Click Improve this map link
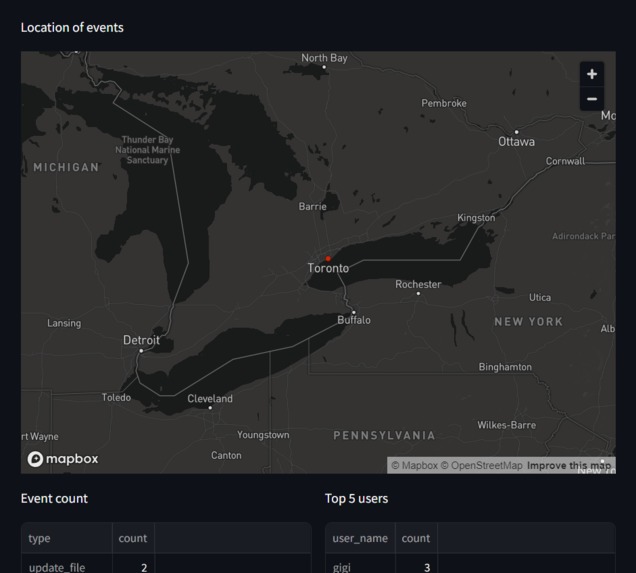This screenshot has height=573, width=636. (569, 466)
